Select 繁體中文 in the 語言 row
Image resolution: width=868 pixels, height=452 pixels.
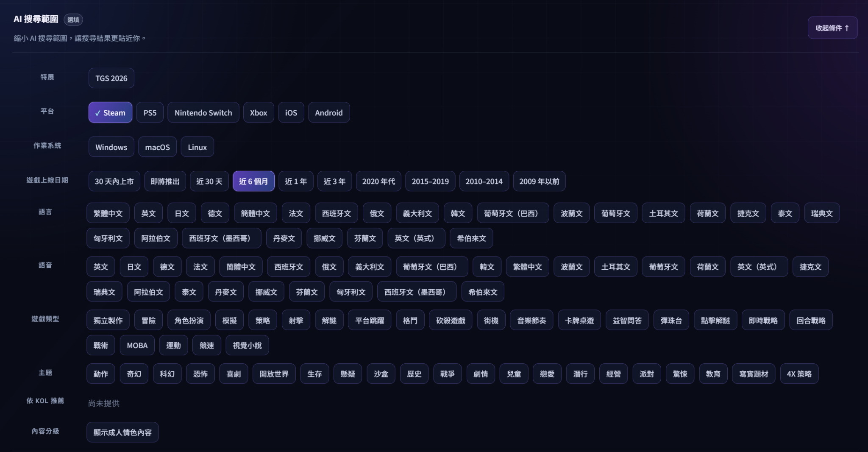click(108, 213)
